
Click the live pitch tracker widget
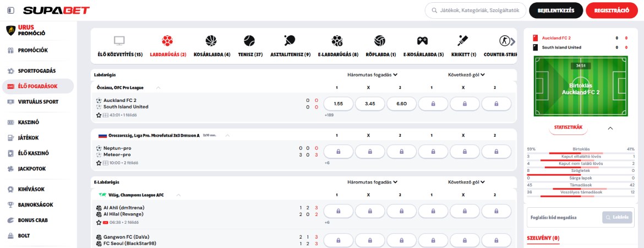click(x=581, y=86)
